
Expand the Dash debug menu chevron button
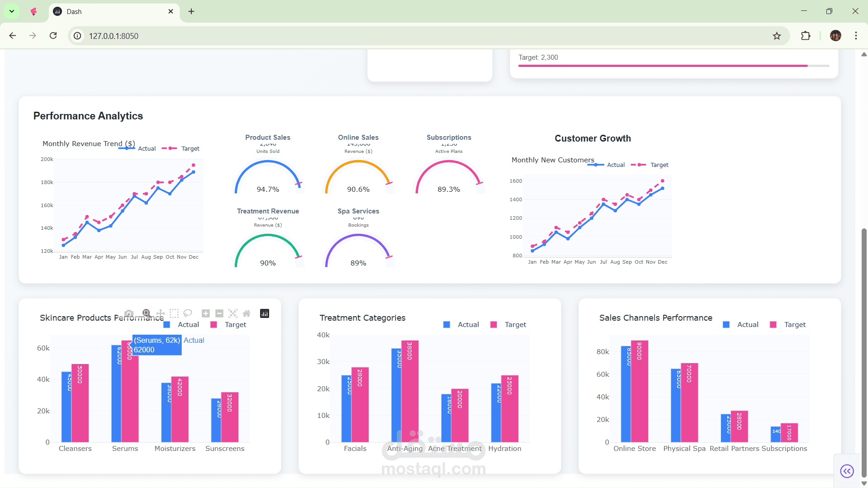[x=847, y=471]
